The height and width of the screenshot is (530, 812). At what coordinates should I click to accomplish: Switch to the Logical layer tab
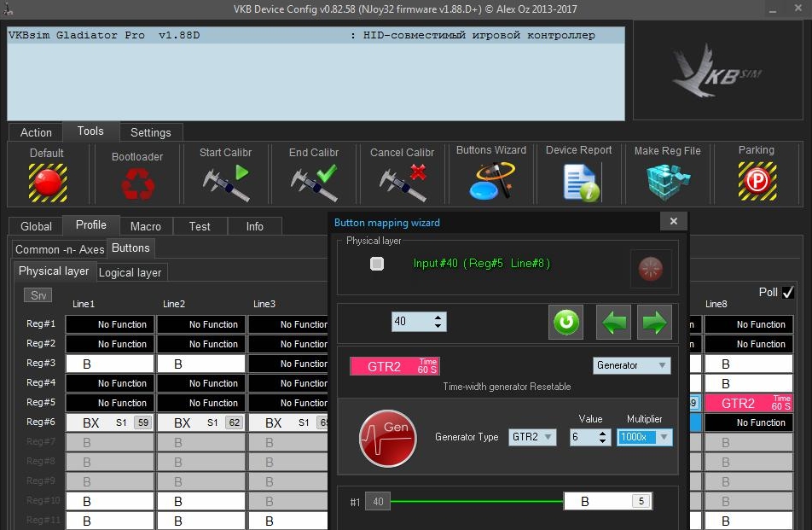(x=130, y=272)
